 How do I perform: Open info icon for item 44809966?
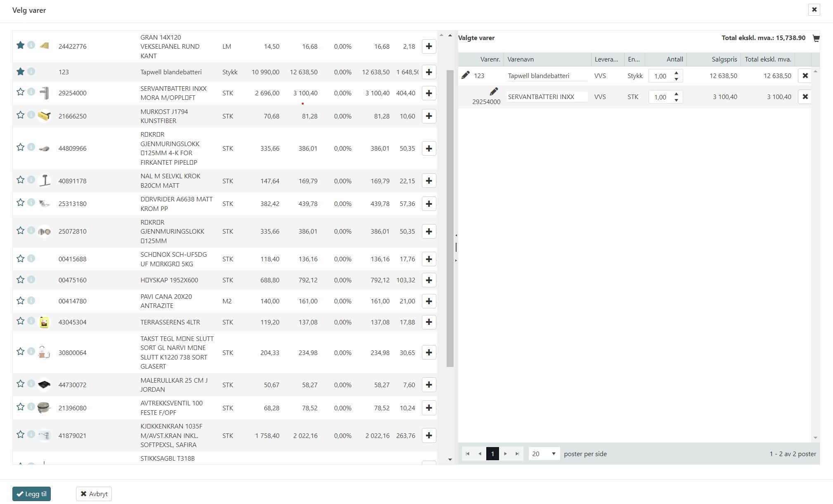(x=31, y=147)
